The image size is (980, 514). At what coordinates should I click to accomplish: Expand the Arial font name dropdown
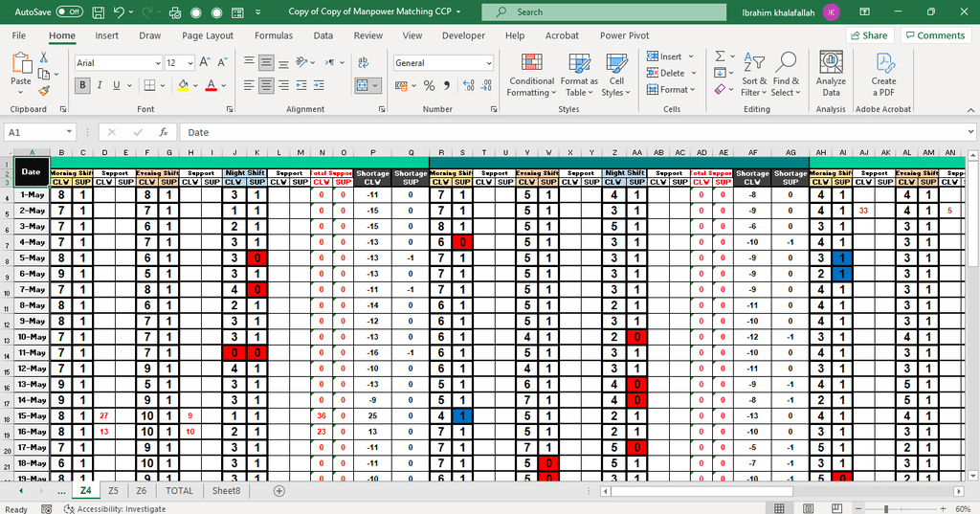tap(157, 63)
